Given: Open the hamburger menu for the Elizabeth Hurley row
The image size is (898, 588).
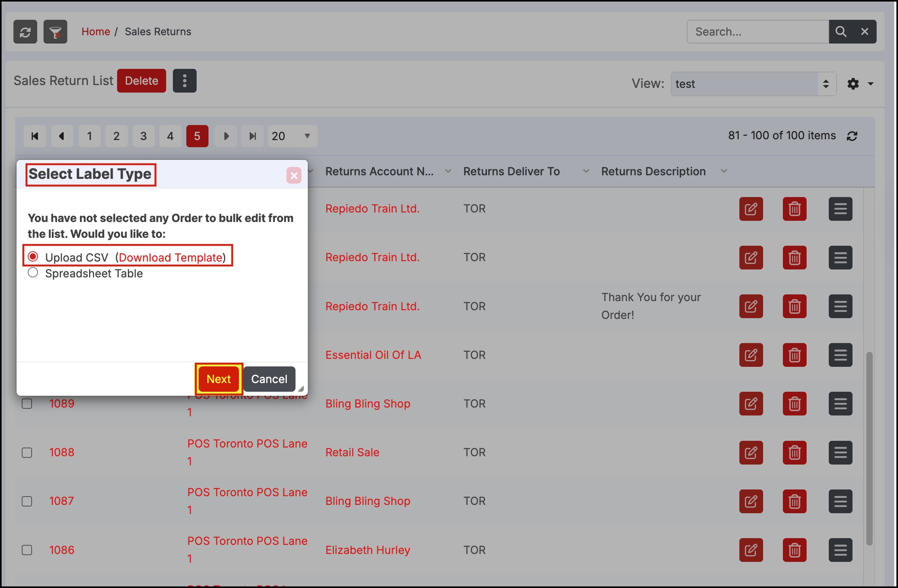Looking at the screenshot, I should pos(840,550).
